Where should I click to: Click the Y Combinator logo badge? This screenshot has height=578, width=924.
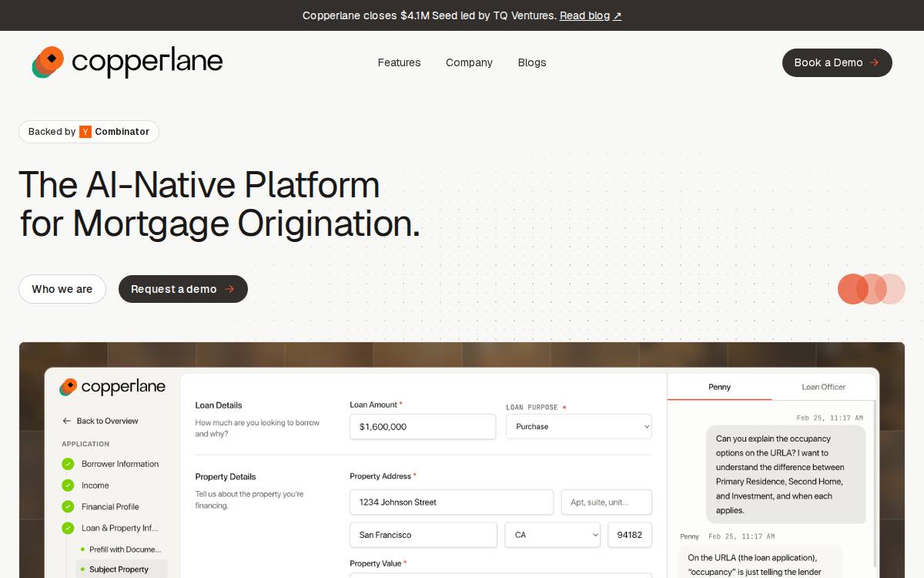pos(85,132)
